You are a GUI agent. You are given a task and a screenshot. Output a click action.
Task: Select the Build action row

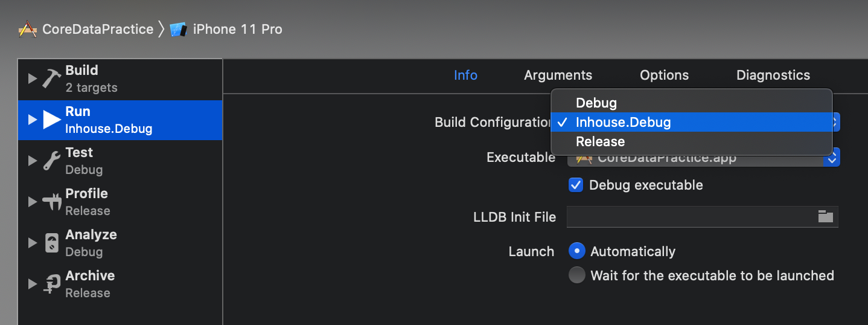point(121,79)
